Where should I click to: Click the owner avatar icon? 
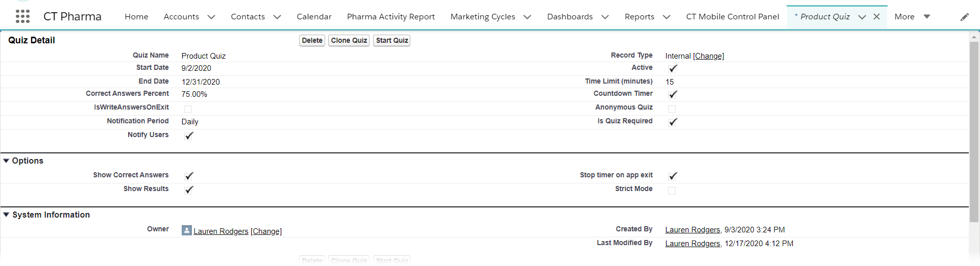187,230
